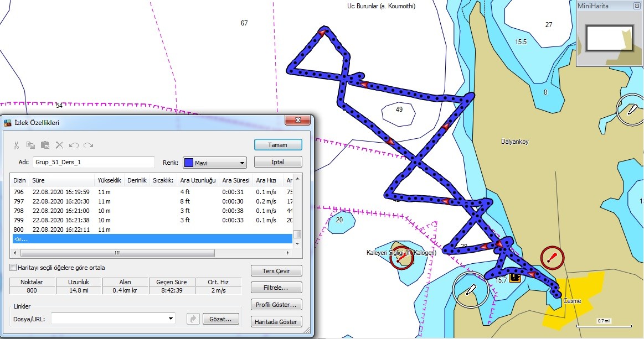The width and height of the screenshot is (644, 339).
Task: Click the yellow marina symbol near 15.7
Action: tap(514, 278)
